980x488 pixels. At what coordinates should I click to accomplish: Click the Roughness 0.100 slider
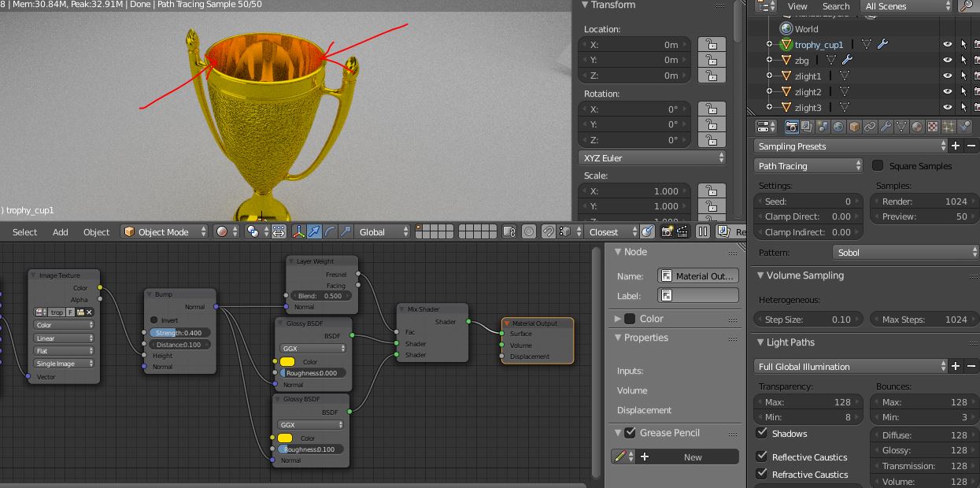[x=312, y=449]
